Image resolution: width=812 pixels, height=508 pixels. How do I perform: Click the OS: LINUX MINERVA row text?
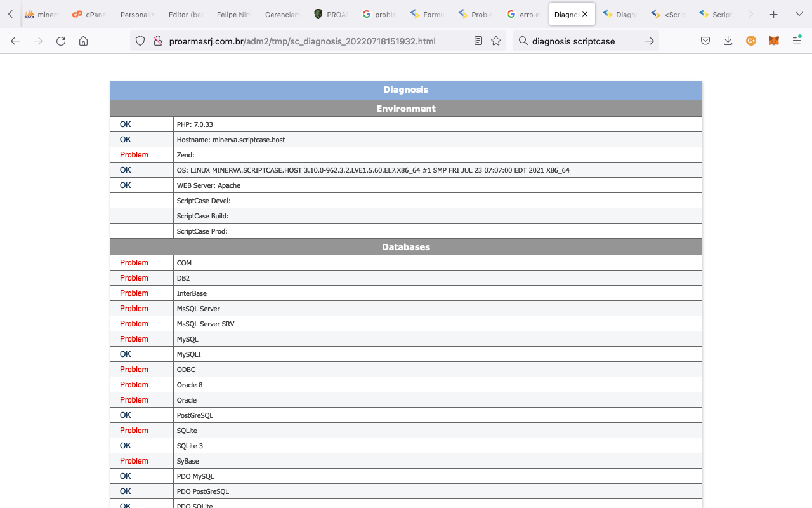pos(373,170)
